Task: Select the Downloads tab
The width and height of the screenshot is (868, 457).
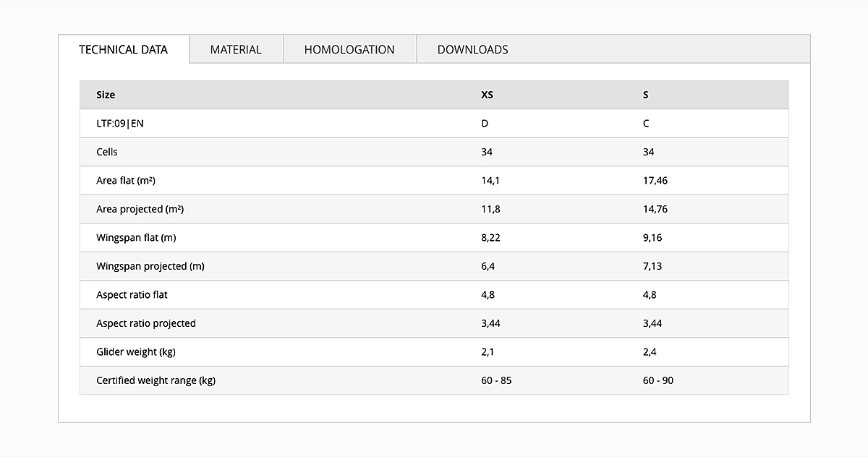Action: click(x=472, y=49)
